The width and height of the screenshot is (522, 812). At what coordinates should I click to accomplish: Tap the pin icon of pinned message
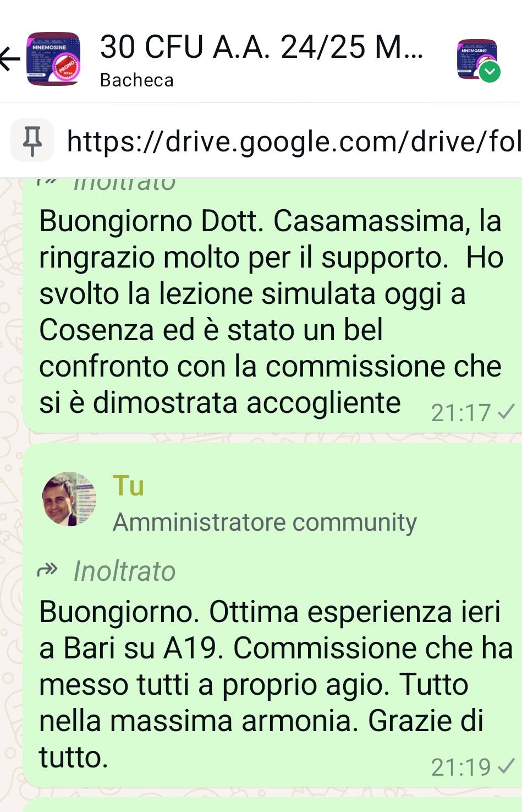coord(32,141)
